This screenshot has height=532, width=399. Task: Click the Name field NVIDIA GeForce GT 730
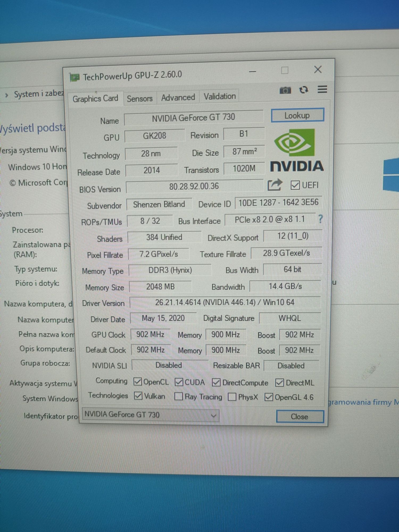(x=193, y=118)
